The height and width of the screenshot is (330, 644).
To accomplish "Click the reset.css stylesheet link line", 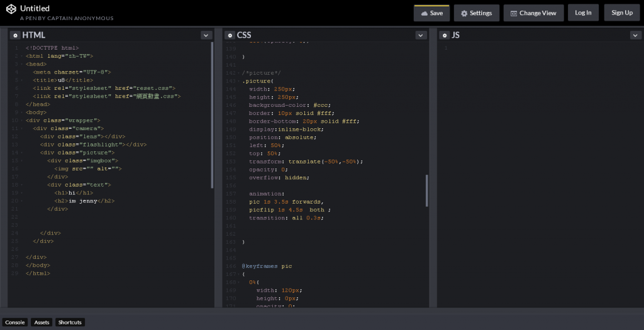I will coord(104,88).
